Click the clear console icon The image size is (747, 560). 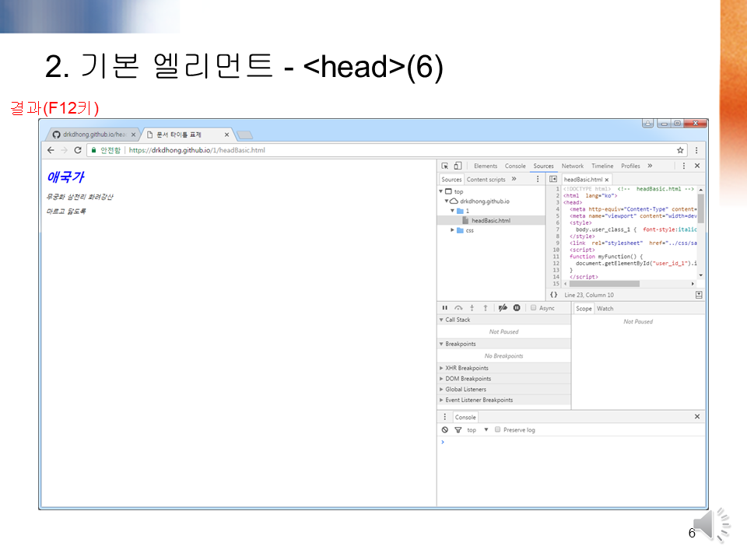(x=445, y=429)
